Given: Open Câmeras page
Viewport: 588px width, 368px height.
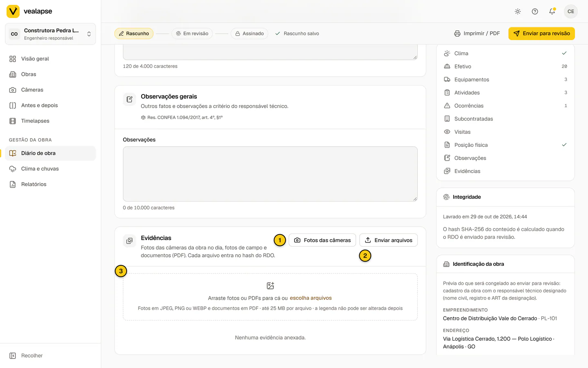Looking at the screenshot, I should click(50, 90).
